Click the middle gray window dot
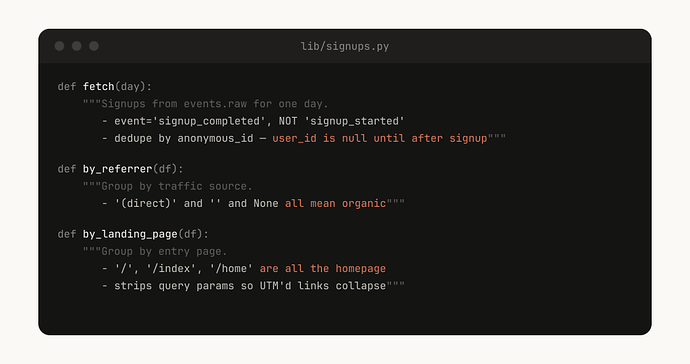Screen dimensions: 690x364 [77, 46]
